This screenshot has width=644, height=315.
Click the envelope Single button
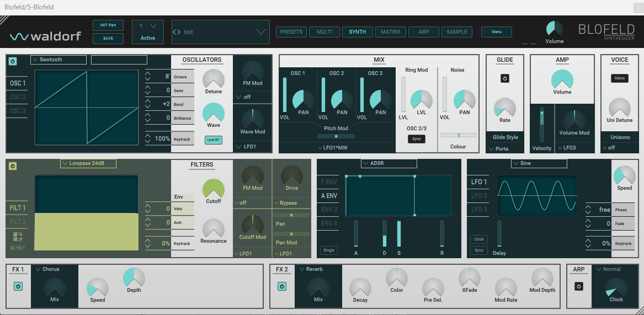coord(329,250)
